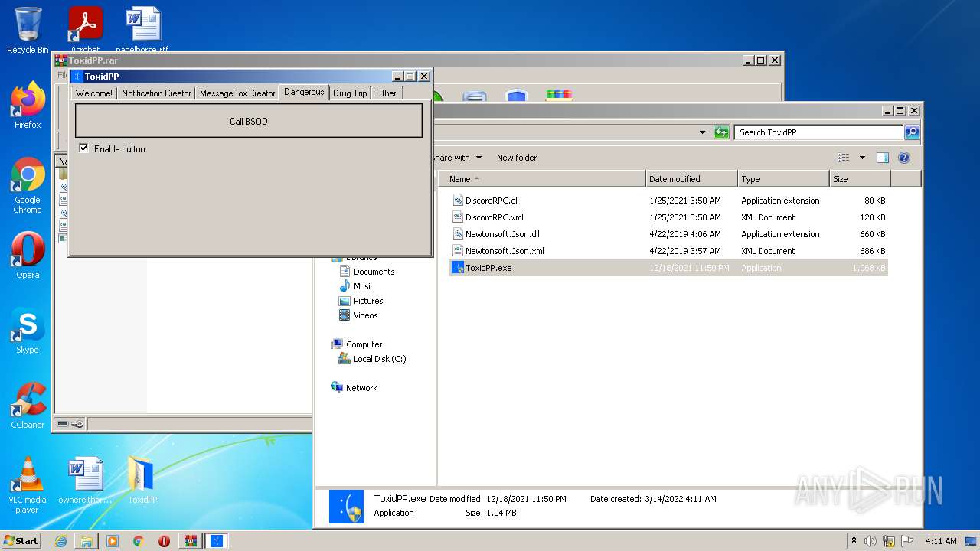Sort files by Type column

[783, 179]
